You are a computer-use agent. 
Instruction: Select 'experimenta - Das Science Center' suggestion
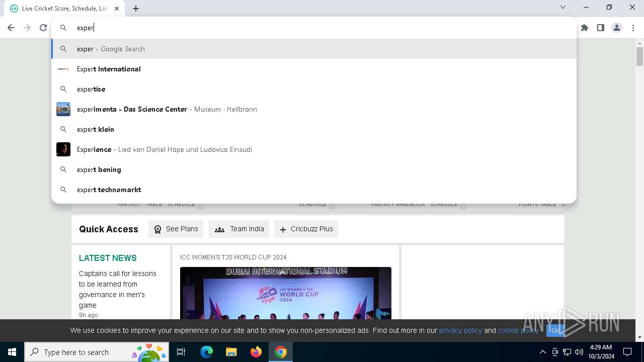tap(314, 109)
